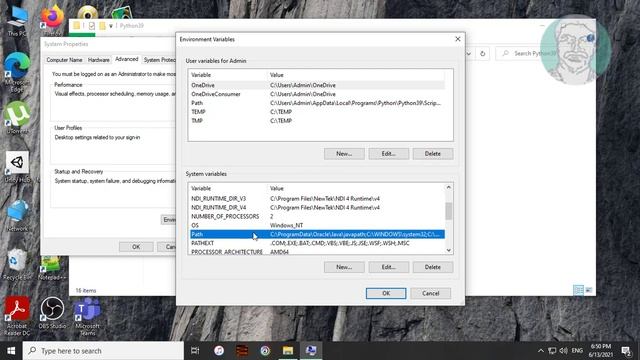Switch to System Properties taskbar icon
Screen dimensions: 640x360
pos(311,351)
